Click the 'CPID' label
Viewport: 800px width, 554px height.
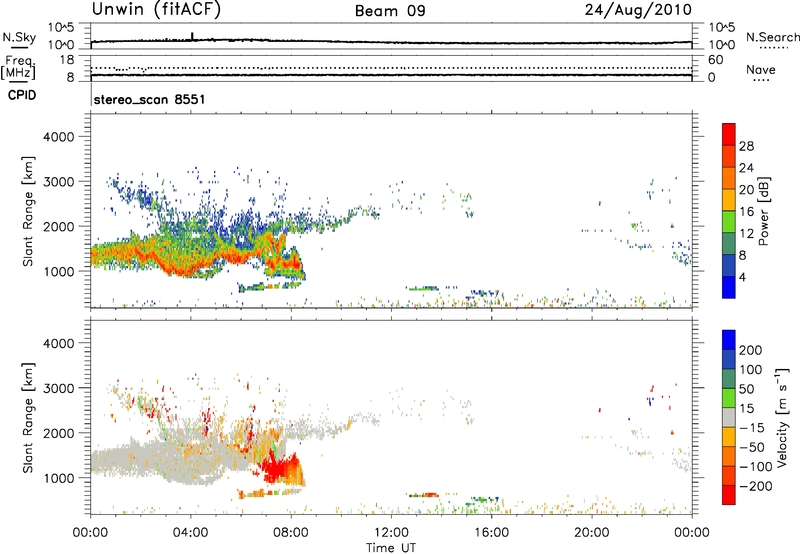tap(22, 95)
